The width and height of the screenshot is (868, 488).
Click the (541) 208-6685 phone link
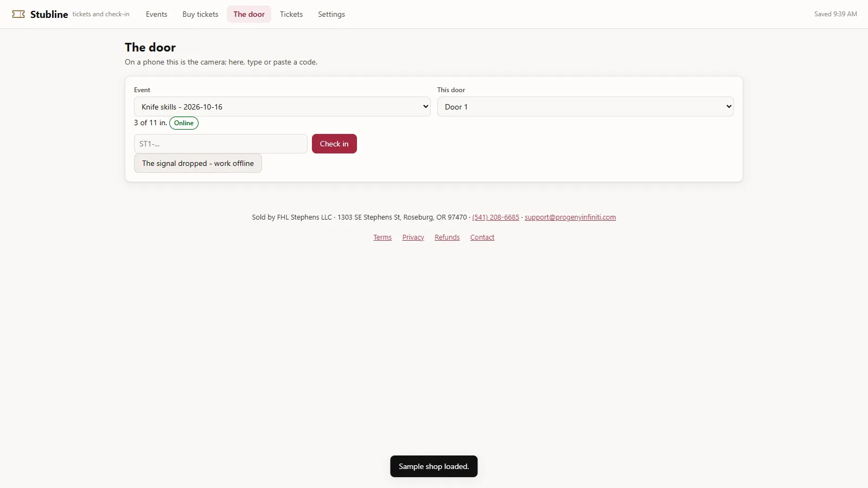pyautogui.click(x=496, y=217)
